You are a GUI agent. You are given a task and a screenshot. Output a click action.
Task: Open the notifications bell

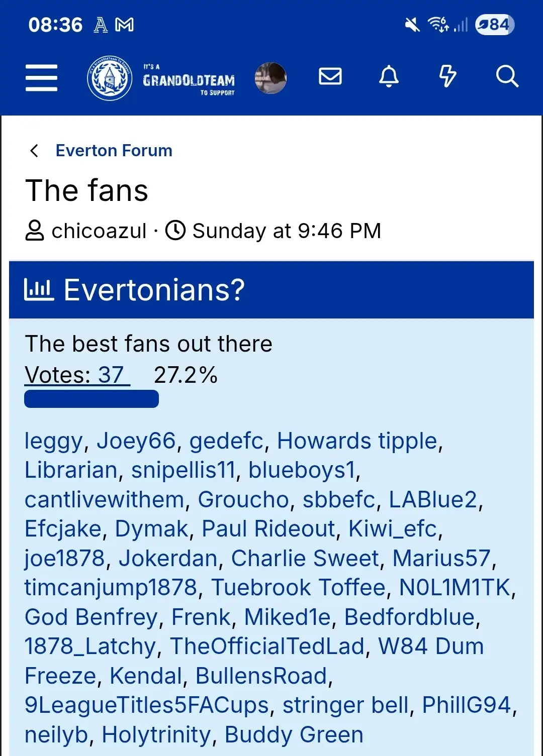pos(389,76)
